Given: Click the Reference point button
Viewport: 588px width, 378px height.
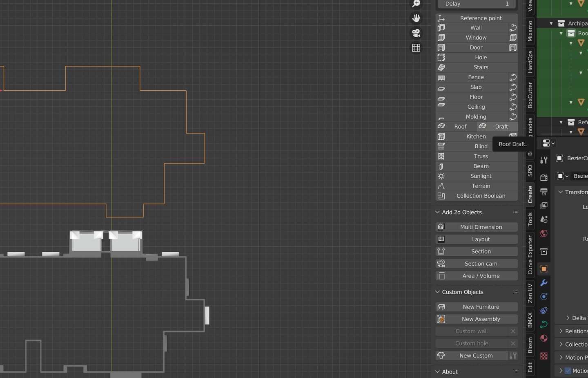Looking at the screenshot, I should point(477,18).
